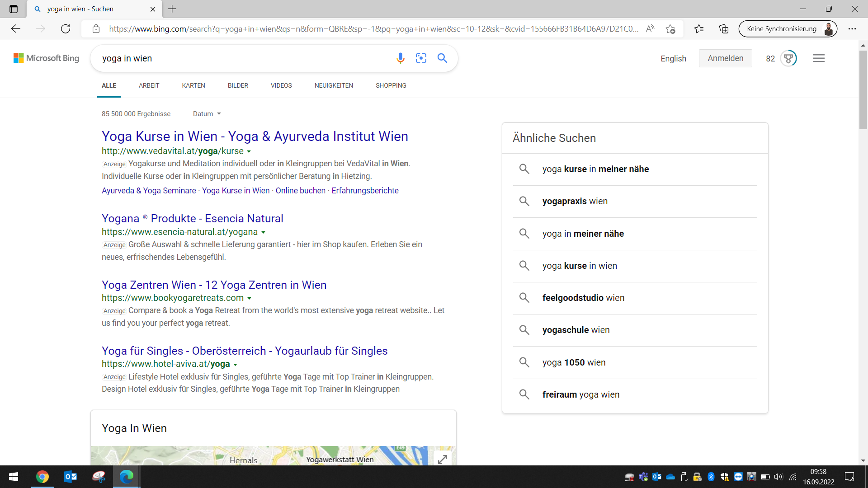The width and height of the screenshot is (868, 488).
Task: View site information lock icon
Action: [x=96, y=29]
